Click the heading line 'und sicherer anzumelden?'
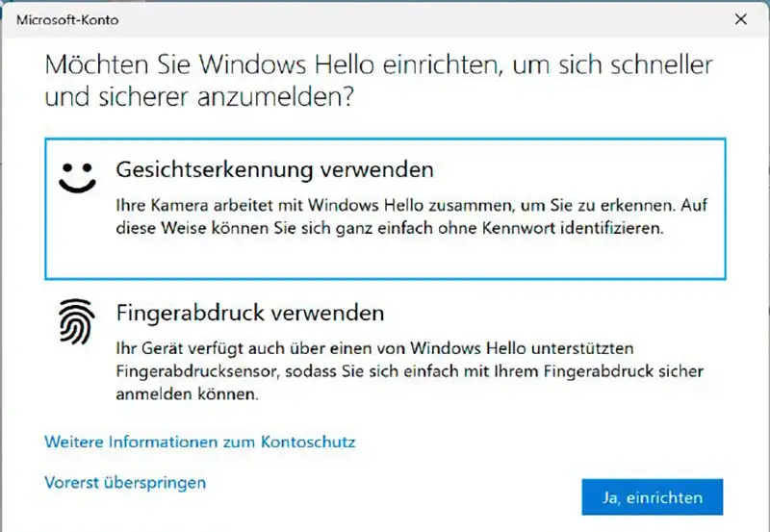Viewport: 770px width, 532px height. [199, 96]
